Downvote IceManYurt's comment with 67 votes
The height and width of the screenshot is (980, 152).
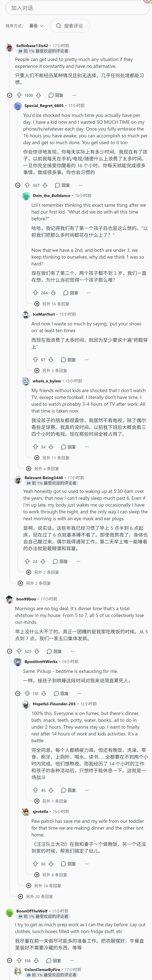51,359
